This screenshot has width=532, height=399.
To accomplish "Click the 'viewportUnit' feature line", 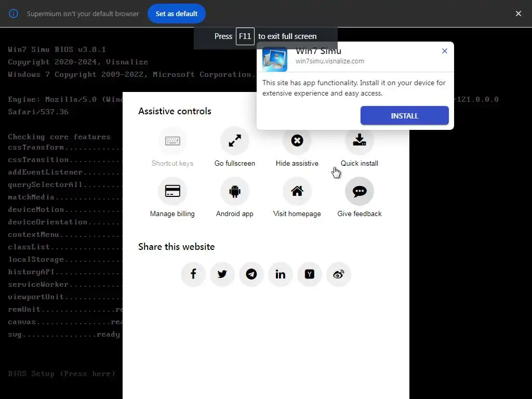I will pyautogui.click(x=65, y=297).
